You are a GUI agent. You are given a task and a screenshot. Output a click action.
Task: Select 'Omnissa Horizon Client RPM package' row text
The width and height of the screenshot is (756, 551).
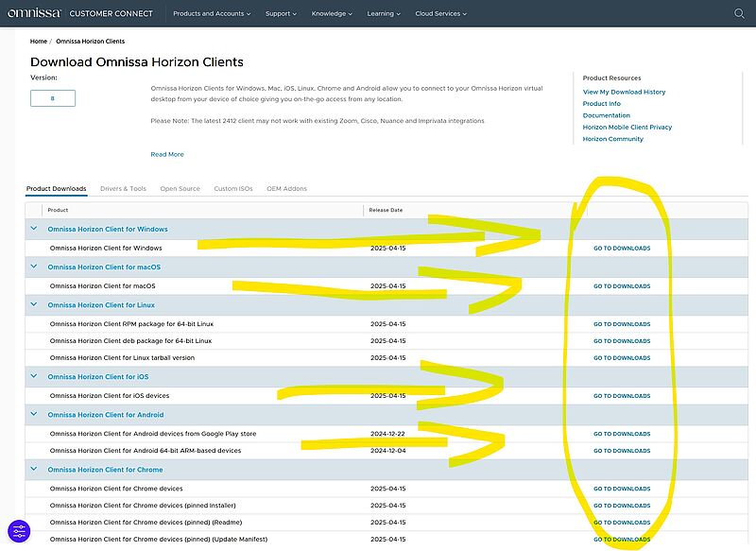(131, 324)
